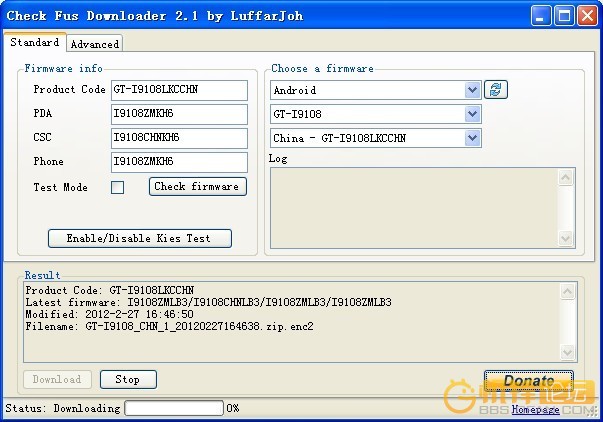The width and height of the screenshot is (603, 422).
Task: Maximize the Check Fus Downloader window
Action: pos(564,16)
